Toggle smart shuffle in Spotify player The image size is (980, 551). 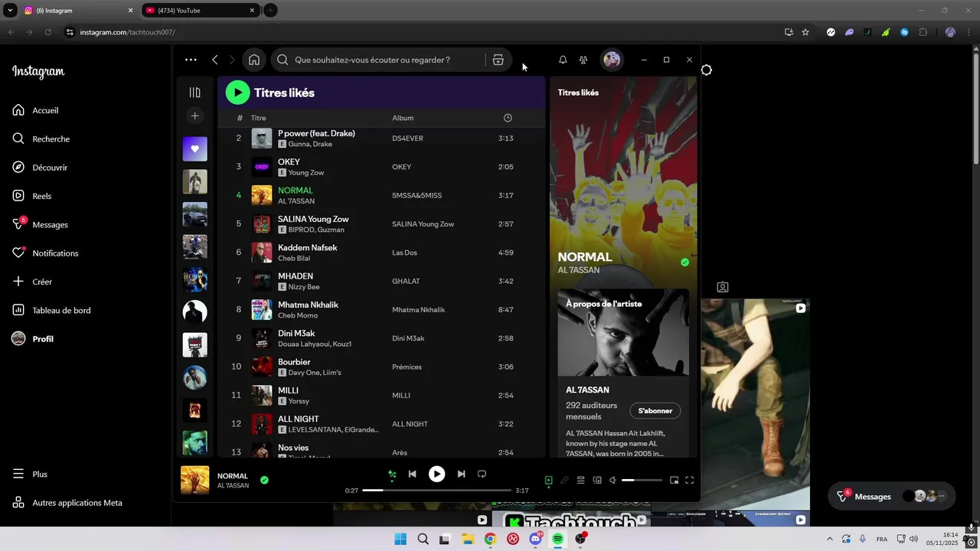(392, 474)
